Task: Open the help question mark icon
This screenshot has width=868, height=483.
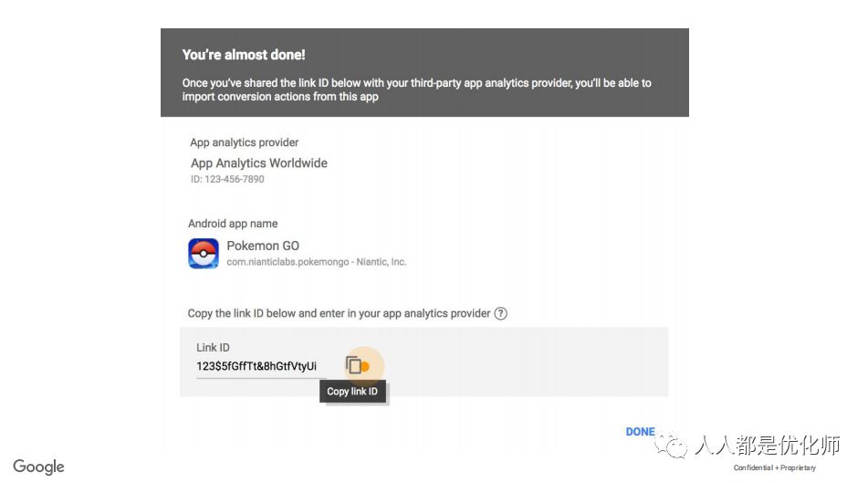Action: 500,313
